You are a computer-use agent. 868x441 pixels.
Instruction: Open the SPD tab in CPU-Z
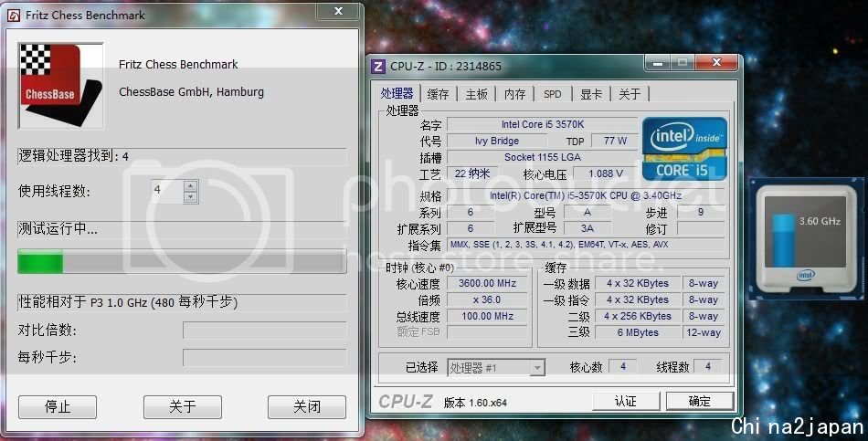pyautogui.click(x=553, y=94)
